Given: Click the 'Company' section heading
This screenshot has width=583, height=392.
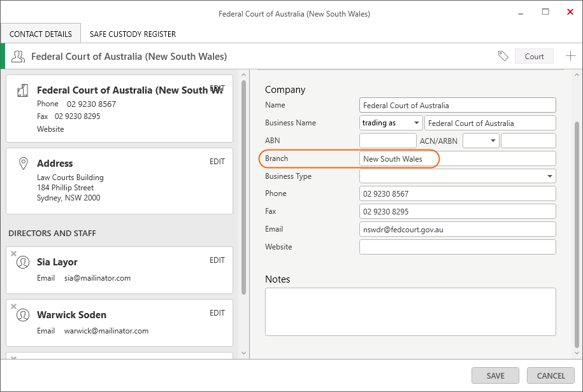Looking at the screenshot, I should (285, 90).
